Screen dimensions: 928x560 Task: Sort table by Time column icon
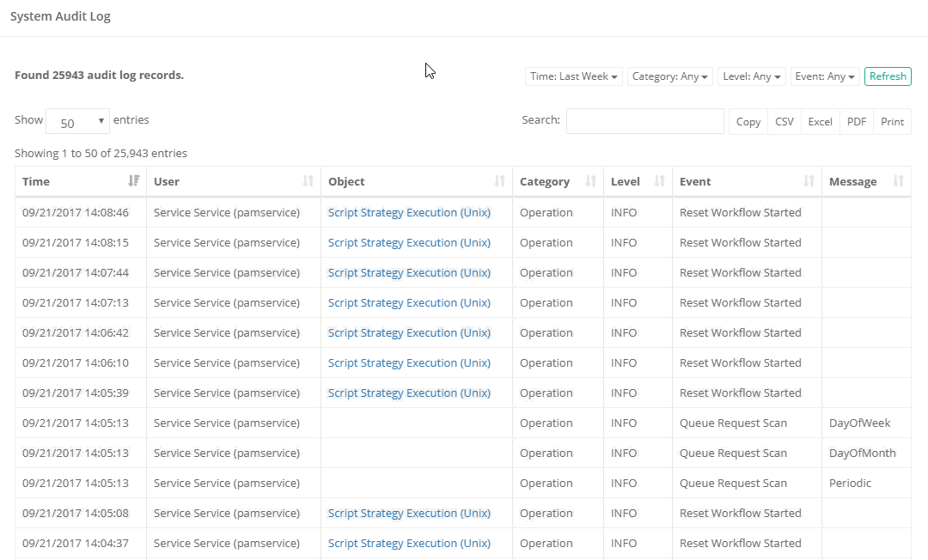coord(133,181)
